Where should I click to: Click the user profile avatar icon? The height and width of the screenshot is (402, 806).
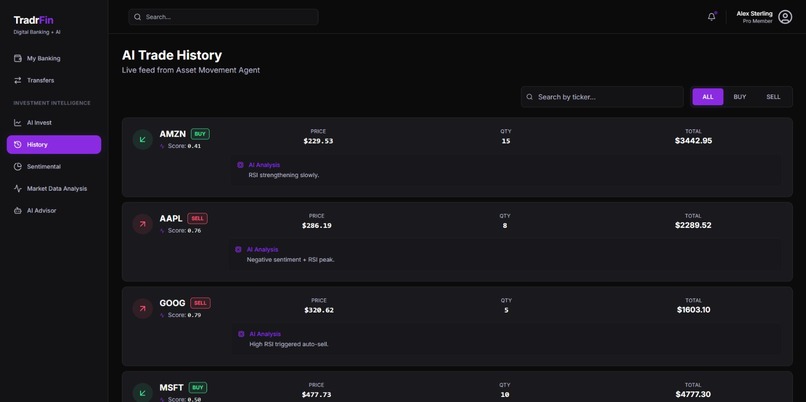(x=785, y=17)
